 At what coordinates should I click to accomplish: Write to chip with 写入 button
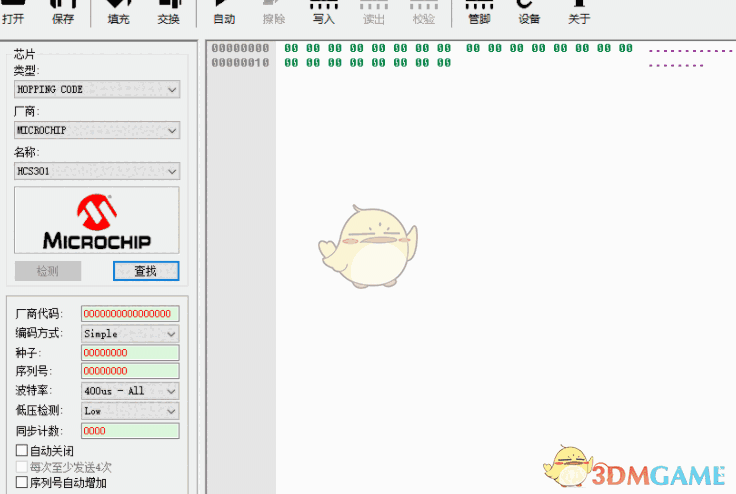324,12
